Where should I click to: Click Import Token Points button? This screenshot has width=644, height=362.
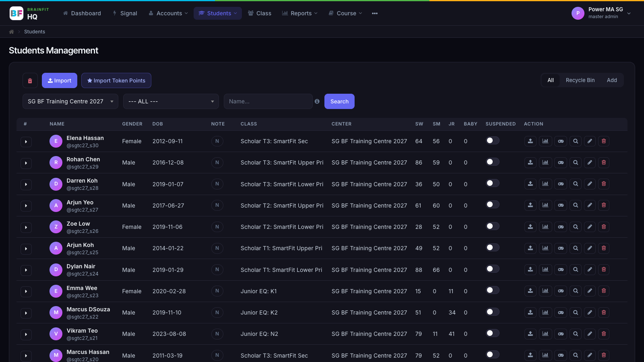(x=116, y=80)
